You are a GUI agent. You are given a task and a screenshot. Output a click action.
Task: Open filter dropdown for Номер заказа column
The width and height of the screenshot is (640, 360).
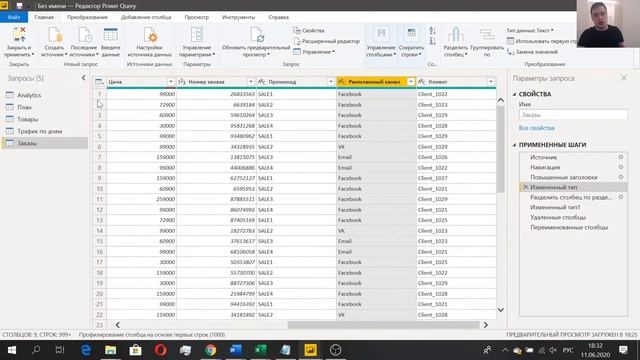tap(251, 82)
